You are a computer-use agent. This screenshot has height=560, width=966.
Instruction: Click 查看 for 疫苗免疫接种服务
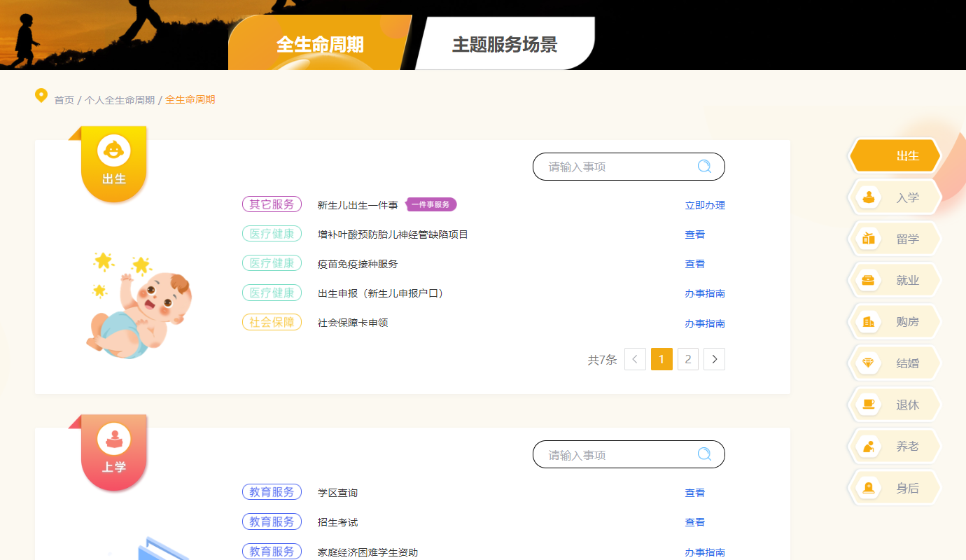point(694,264)
